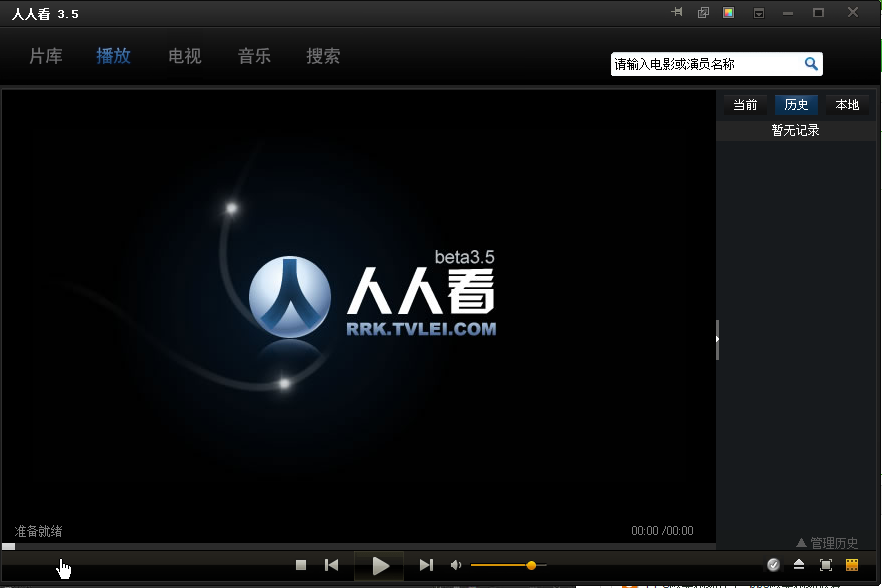
Task: Open the skin color changer icon in titlebar
Action: (x=729, y=13)
